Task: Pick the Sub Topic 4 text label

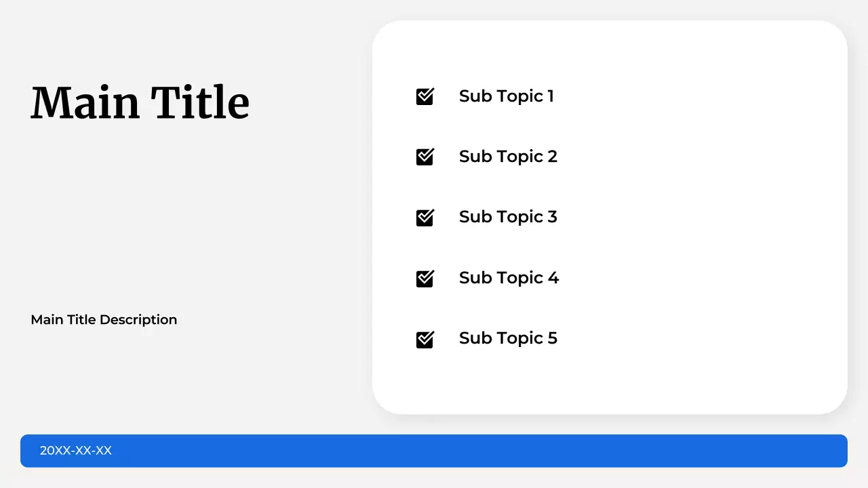Action: click(509, 278)
